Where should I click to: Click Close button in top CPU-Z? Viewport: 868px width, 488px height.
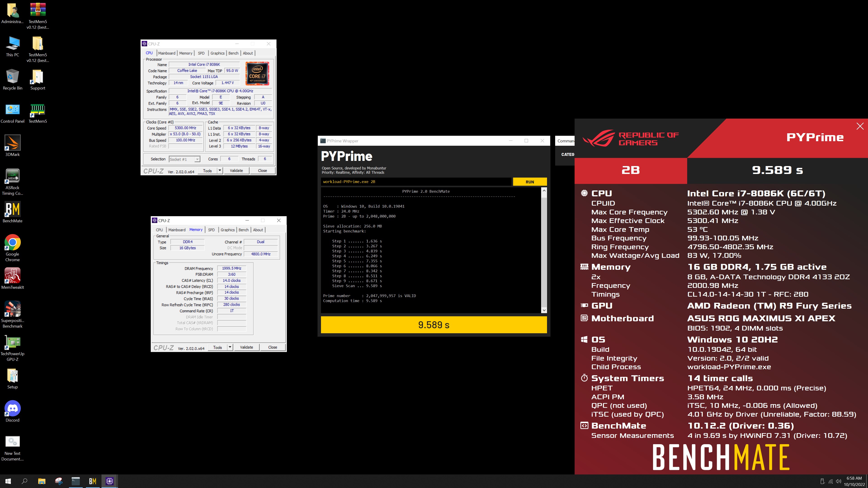tap(262, 170)
